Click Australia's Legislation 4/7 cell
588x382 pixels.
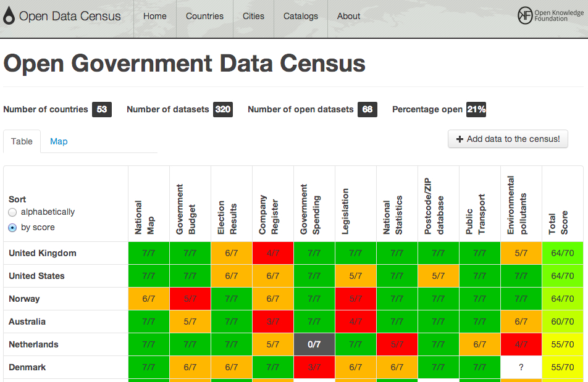click(x=356, y=322)
